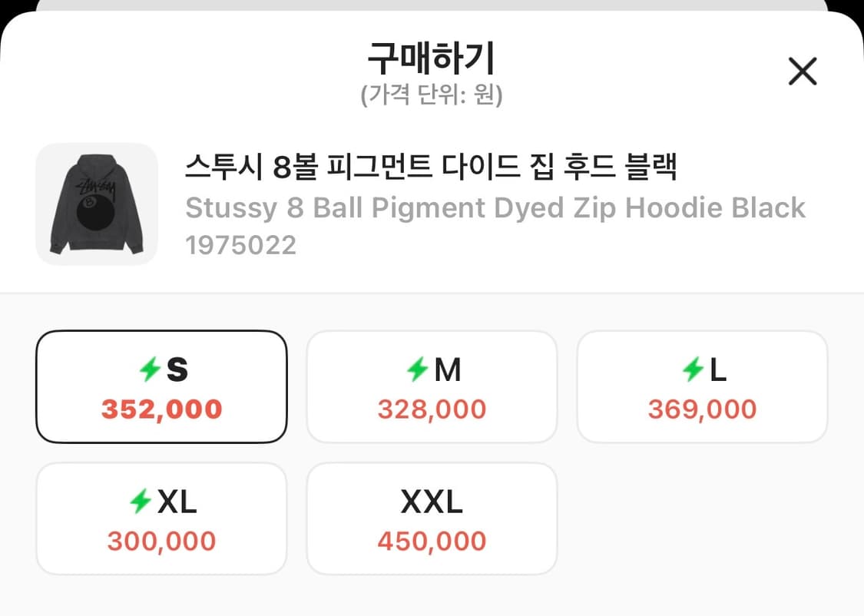Click the 369,000 price under size L

coord(702,409)
